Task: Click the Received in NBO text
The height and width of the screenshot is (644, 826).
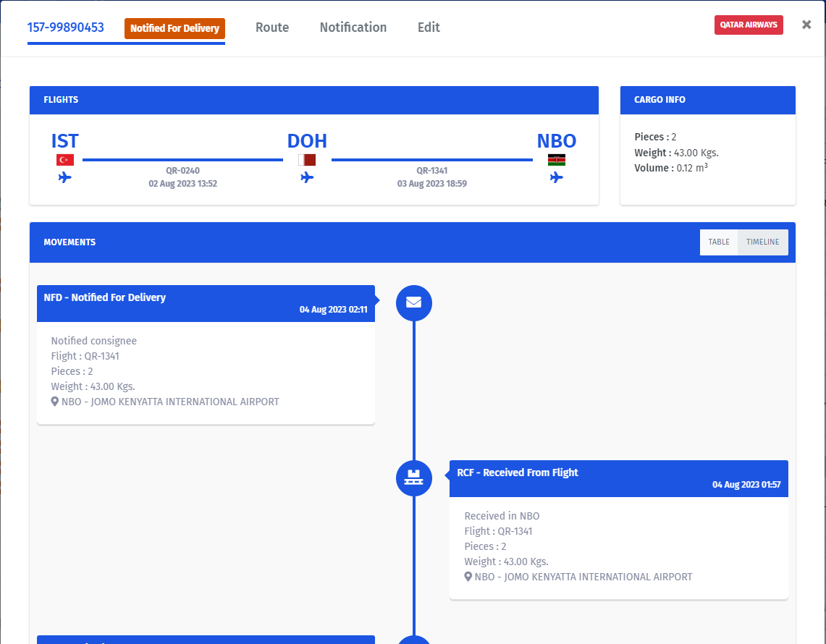Action: pyautogui.click(x=502, y=516)
